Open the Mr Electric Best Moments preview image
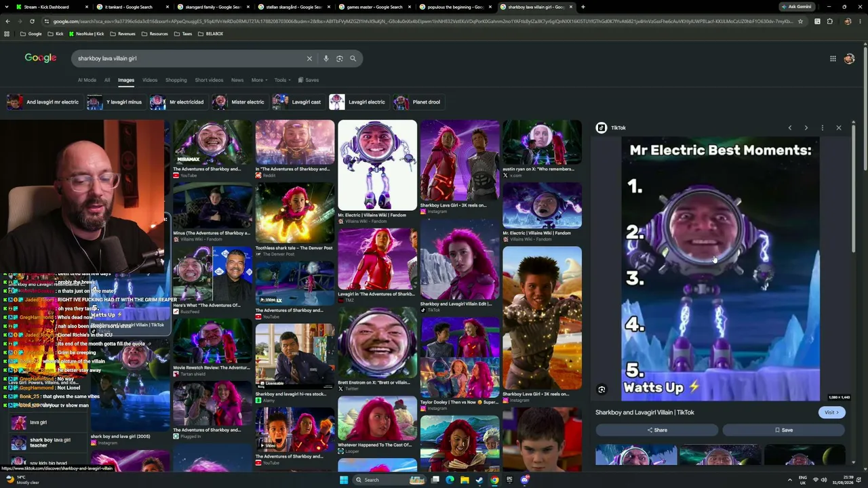 [x=721, y=269]
